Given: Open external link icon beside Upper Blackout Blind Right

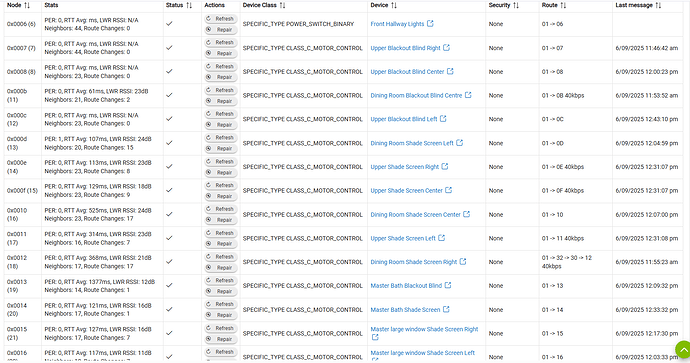Looking at the screenshot, I should [x=446, y=48].
